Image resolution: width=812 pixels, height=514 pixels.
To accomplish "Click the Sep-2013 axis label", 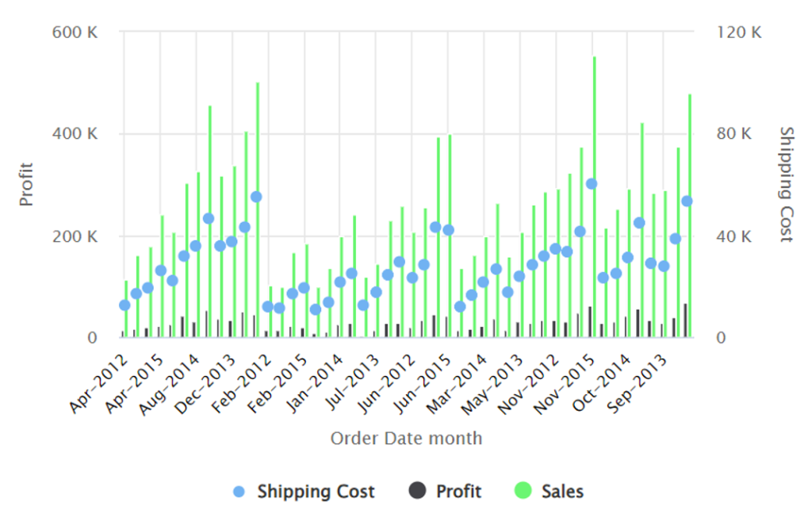I will click(637, 384).
